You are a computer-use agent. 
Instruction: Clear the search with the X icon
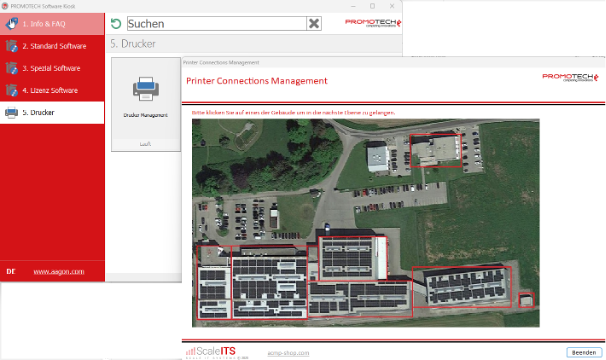click(x=314, y=24)
